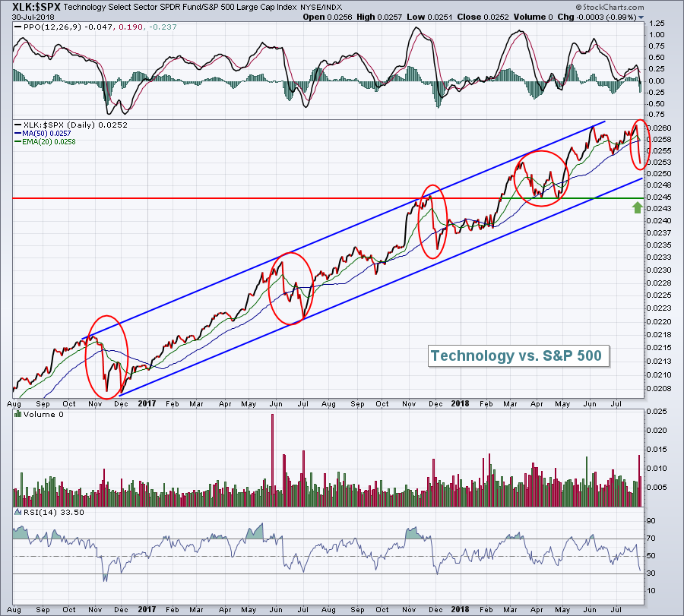The width and height of the screenshot is (684, 616).
Task: Click the 70 RSI axis value
Action: click(651, 539)
